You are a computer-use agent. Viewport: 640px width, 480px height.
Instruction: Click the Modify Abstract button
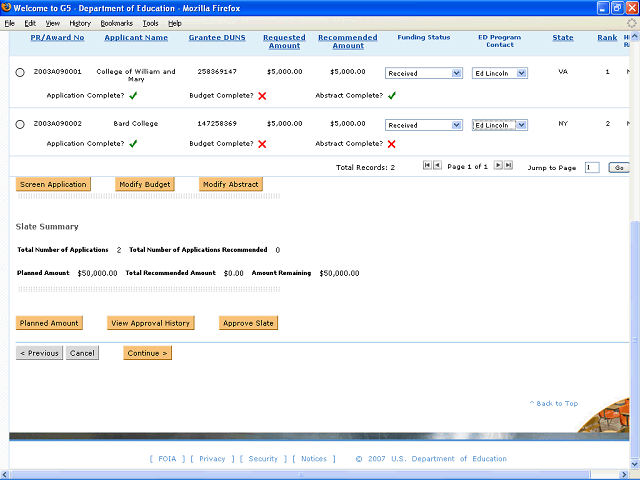[231, 184]
